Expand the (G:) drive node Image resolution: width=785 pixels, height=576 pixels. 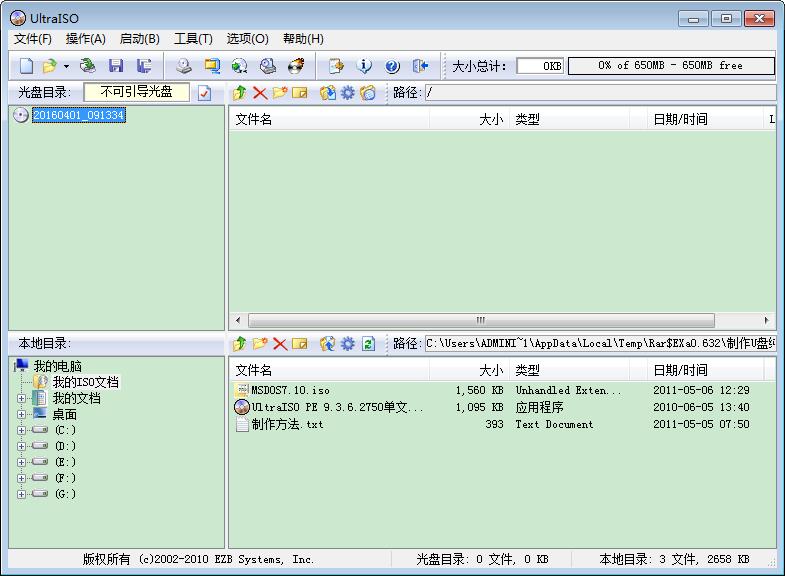tap(21, 494)
